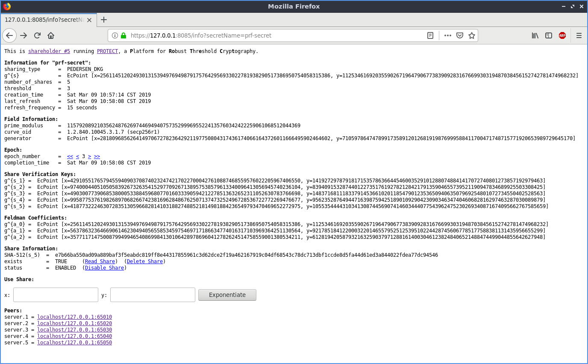Open the Firefox home page

51,35
